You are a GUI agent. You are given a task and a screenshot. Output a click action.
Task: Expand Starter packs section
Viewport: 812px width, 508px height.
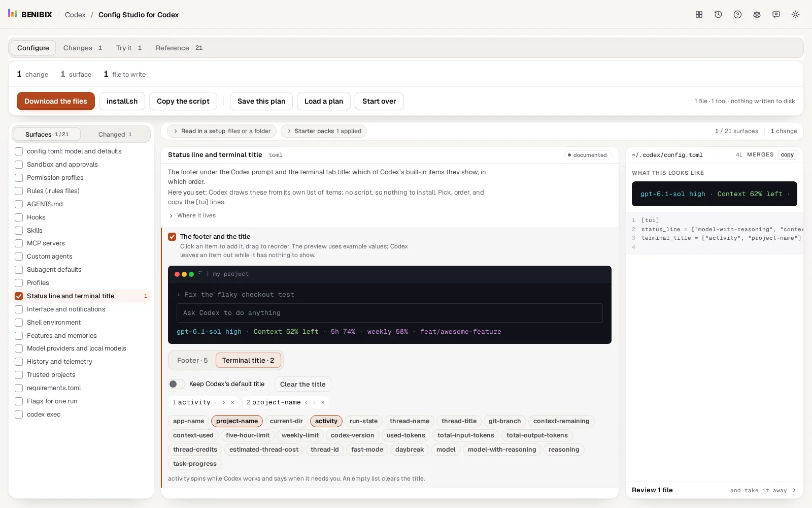(323, 131)
